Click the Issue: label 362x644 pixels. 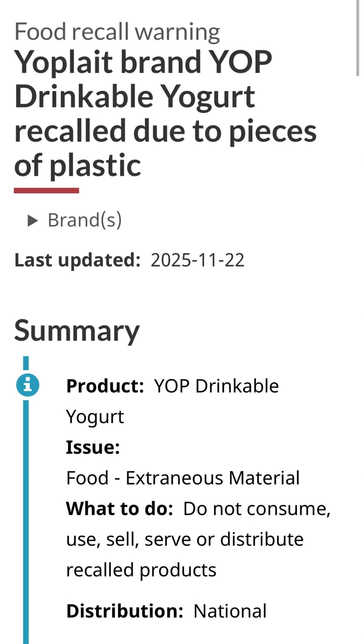[93, 447]
